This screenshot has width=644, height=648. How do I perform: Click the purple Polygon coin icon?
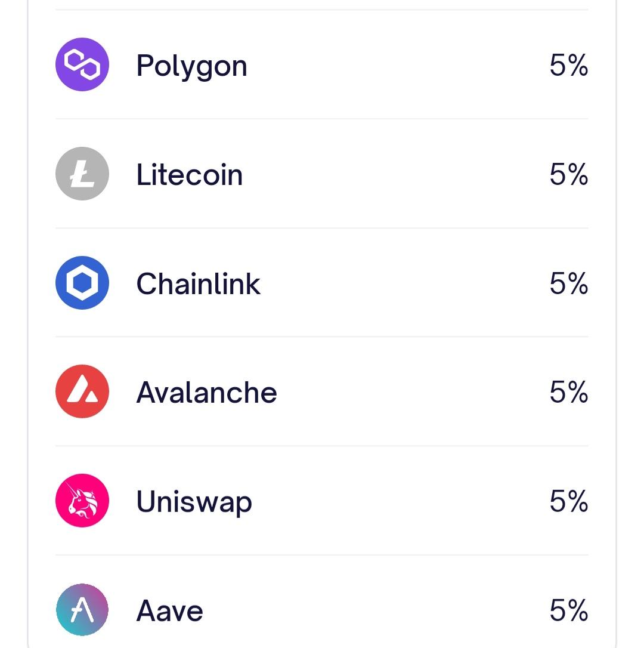[x=82, y=64]
